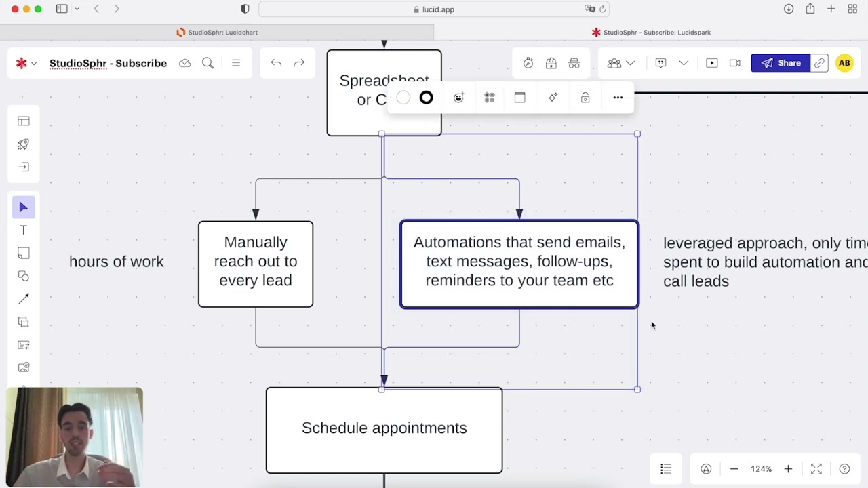
Task: Open more options three-dot menu
Action: 618,98
